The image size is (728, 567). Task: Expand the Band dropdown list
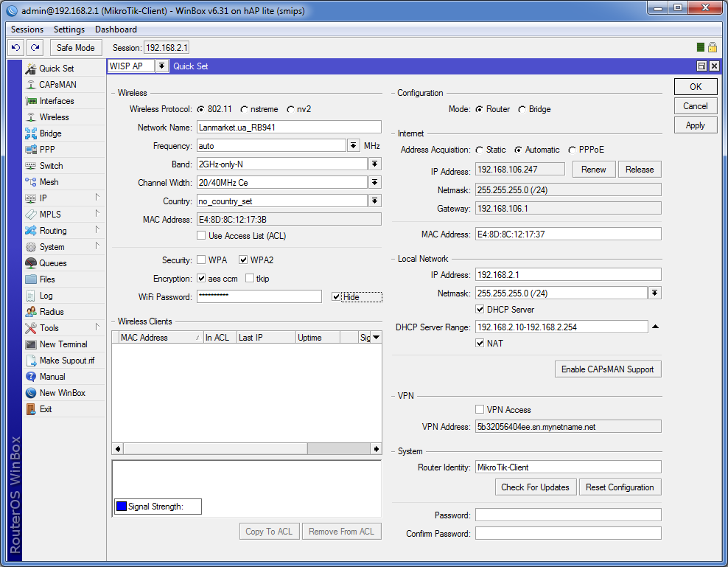tap(374, 164)
